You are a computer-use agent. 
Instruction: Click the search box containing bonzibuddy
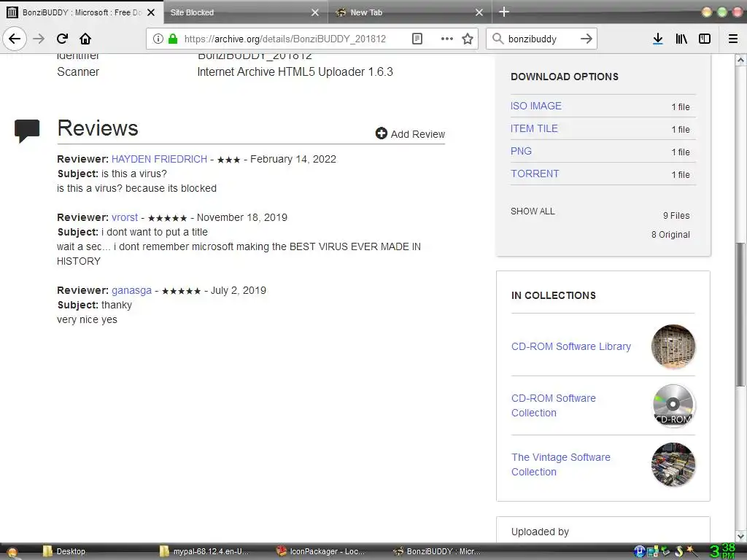click(541, 39)
